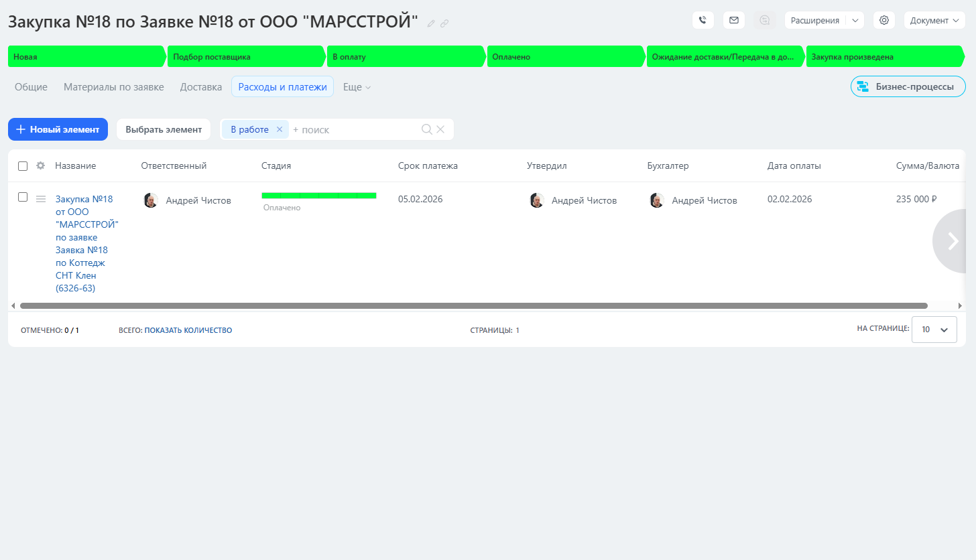Viewport: 976px width, 560px height.
Task: Click the pencil edit title icon
Action: tap(431, 23)
